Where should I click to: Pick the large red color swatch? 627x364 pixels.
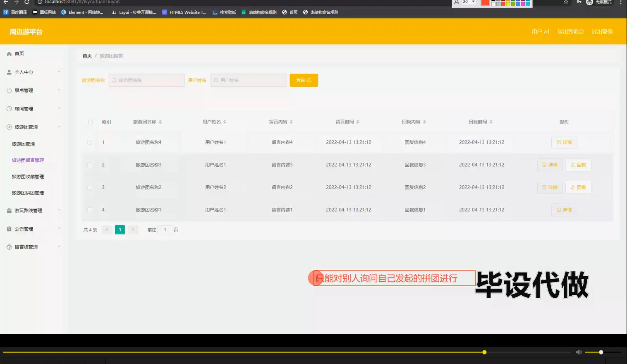[x=485, y=2]
